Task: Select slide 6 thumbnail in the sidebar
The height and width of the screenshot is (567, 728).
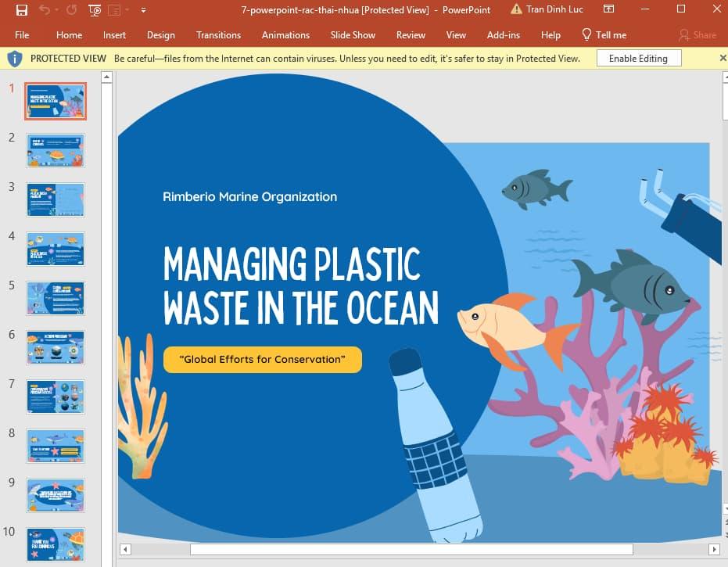Action: tap(55, 347)
